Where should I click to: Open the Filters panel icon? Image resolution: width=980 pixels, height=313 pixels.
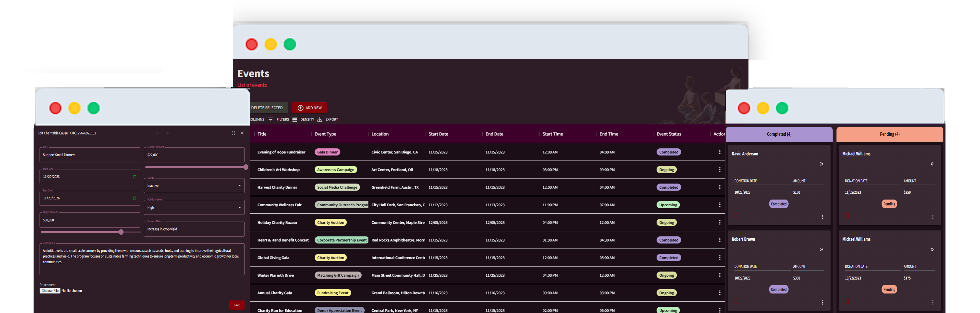tap(270, 119)
